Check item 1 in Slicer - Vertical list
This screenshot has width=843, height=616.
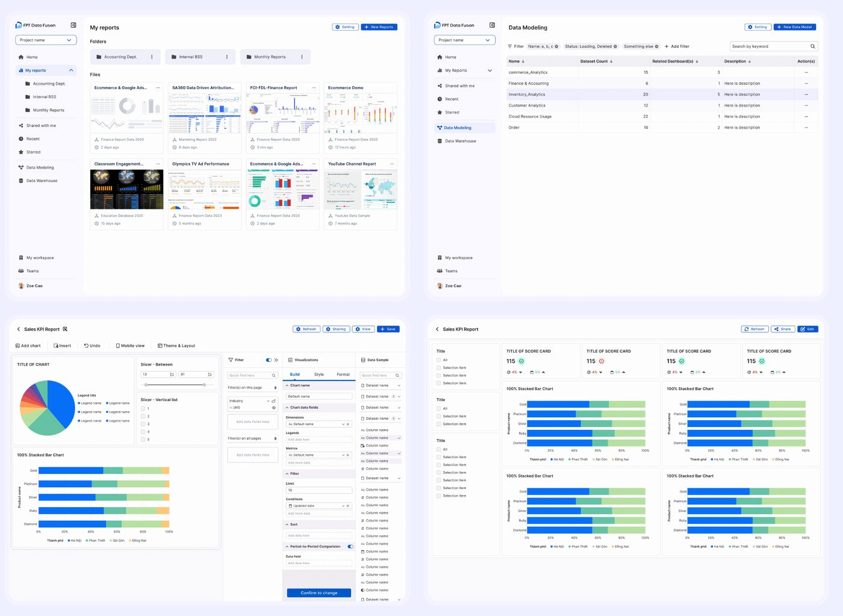pos(143,409)
